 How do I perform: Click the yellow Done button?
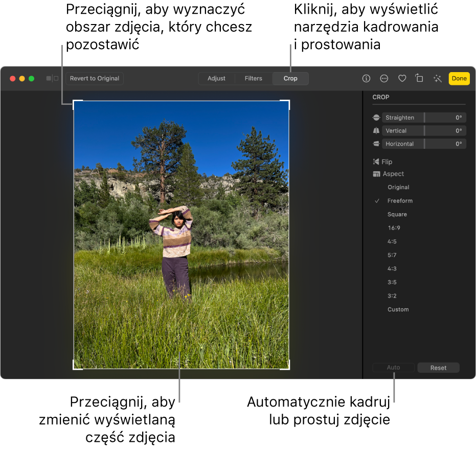(x=459, y=78)
